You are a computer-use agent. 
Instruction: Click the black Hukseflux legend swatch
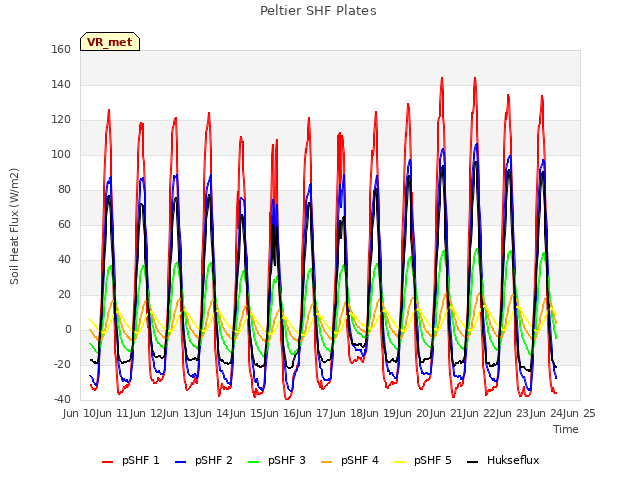473,462
